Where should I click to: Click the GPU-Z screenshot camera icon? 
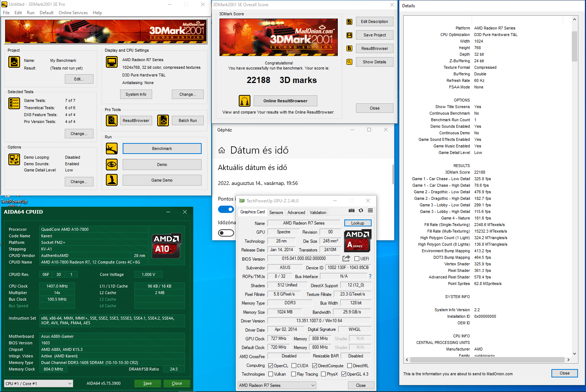[351, 210]
